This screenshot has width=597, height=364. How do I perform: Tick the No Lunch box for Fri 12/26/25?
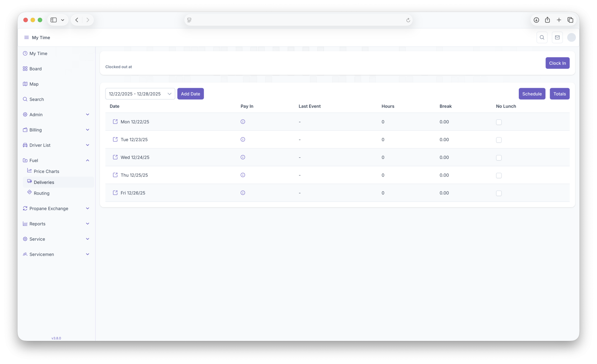(x=499, y=193)
